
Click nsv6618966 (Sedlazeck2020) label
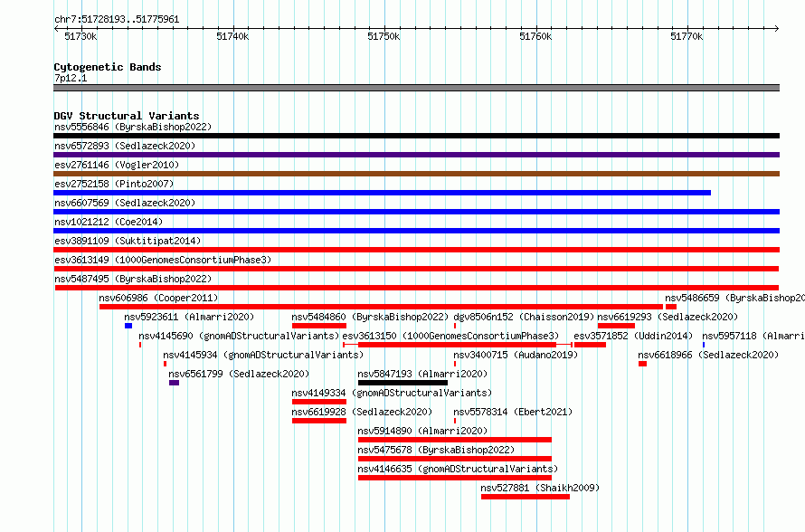pos(708,355)
